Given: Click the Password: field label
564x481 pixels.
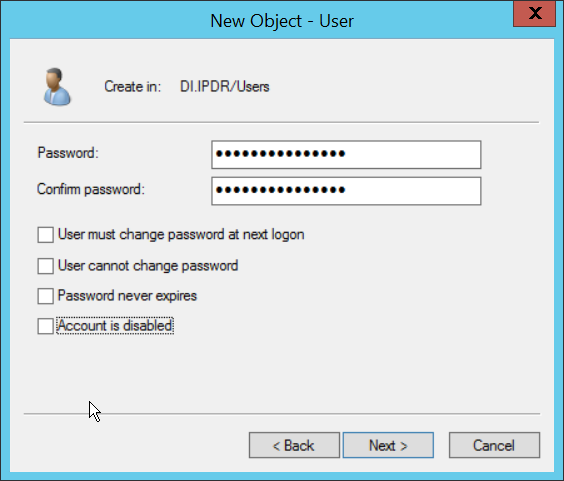Looking at the screenshot, I should 68,153.
